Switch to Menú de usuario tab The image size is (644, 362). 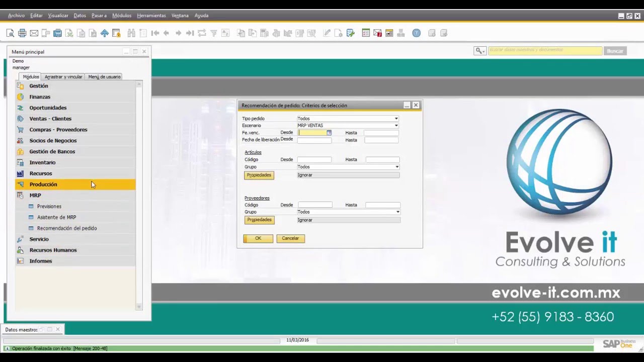(x=104, y=77)
